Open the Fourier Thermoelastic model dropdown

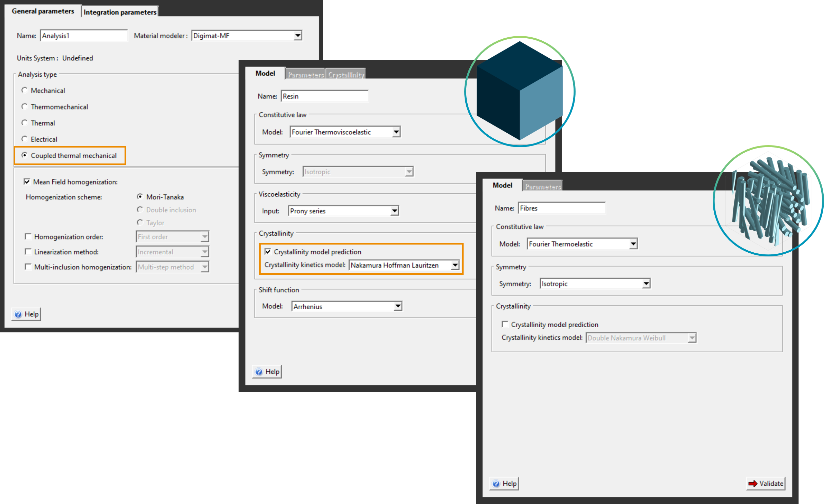582,244
